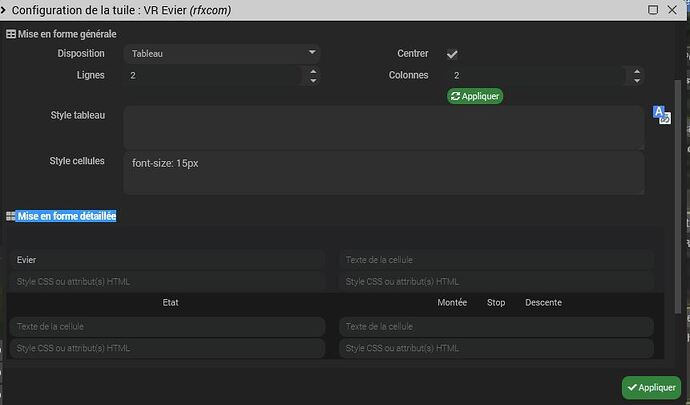Collapse dialog using the title bar chevron
The height and width of the screenshot is (405, 690).
coord(6,10)
